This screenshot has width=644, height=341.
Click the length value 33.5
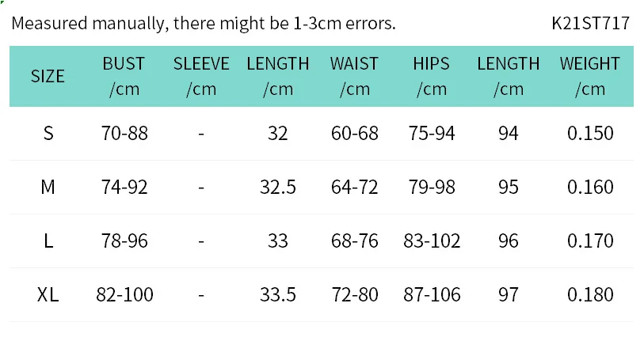278,294
